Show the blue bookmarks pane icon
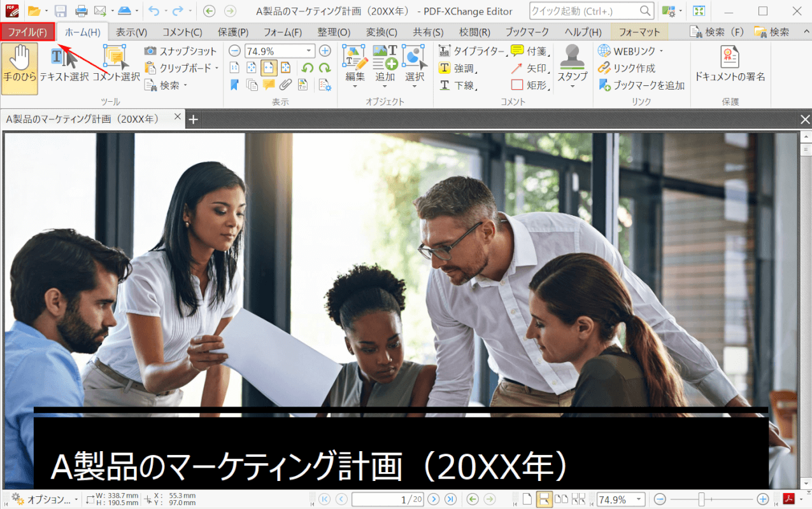Screen dimensions: 812x509 (x=234, y=85)
